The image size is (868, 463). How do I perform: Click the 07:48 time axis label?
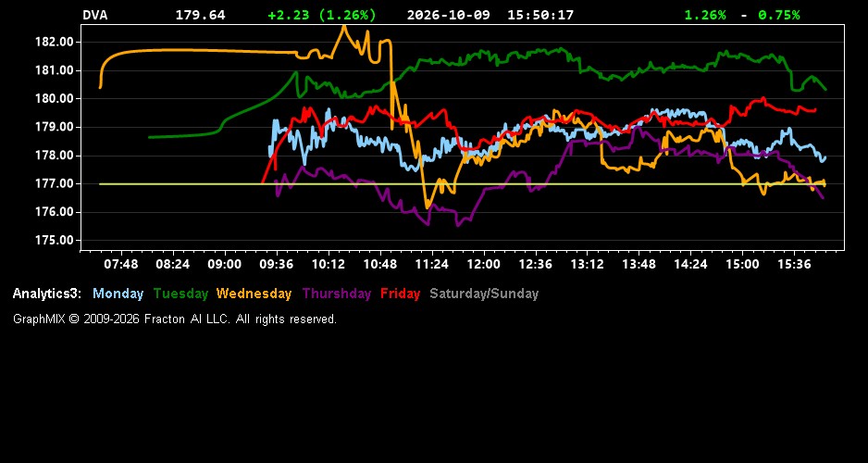click(x=121, y=264)
